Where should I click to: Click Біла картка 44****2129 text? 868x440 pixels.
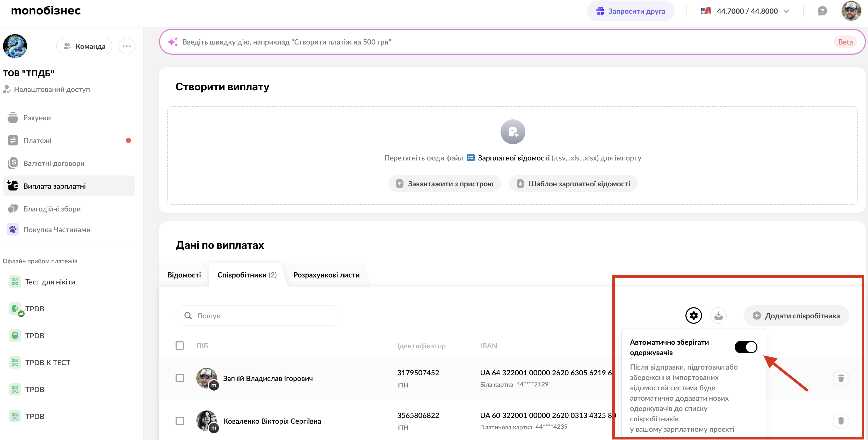click(514, 384)
